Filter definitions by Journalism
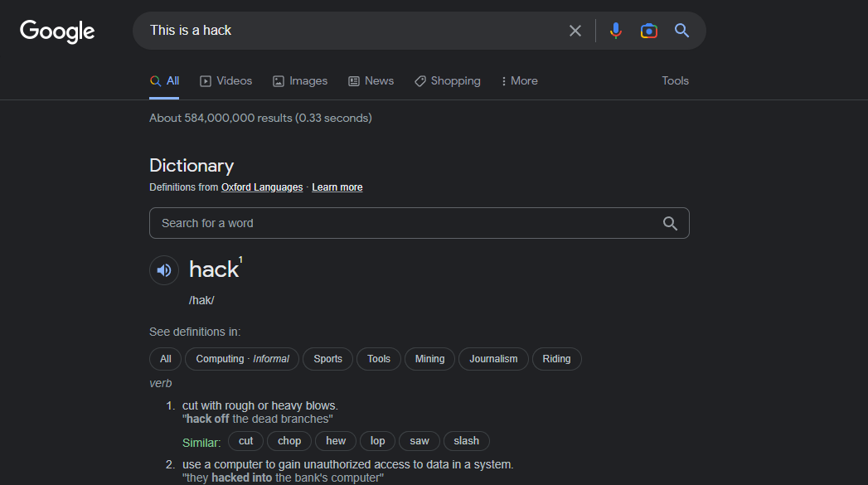Viewport: 868px width, 485px height. pos(493,359)
